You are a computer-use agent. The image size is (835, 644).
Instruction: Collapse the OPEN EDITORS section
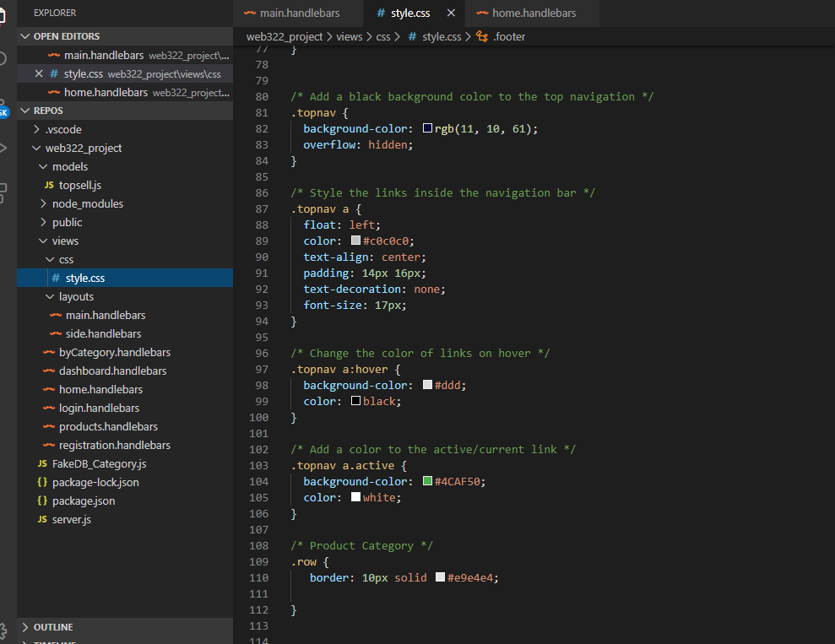point(24,35)
